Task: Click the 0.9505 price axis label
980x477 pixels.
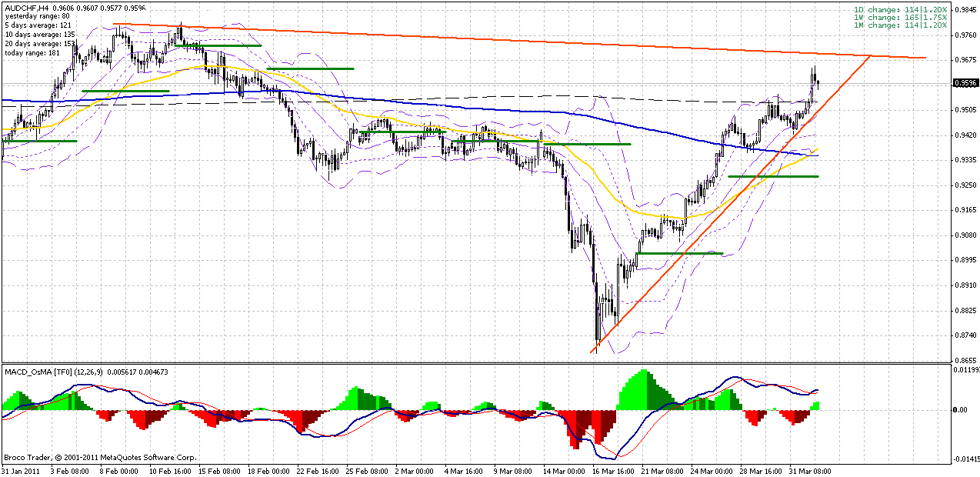Action: click(965, 110)
